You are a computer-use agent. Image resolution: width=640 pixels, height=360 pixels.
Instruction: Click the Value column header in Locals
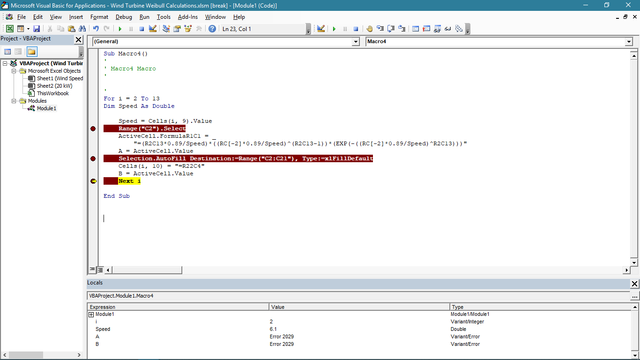click(x=359, y=307)
